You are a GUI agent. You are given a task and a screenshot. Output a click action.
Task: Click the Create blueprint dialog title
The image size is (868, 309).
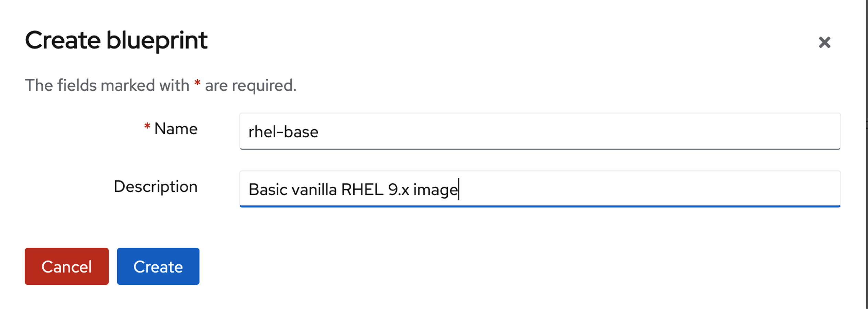pos(117,41)
